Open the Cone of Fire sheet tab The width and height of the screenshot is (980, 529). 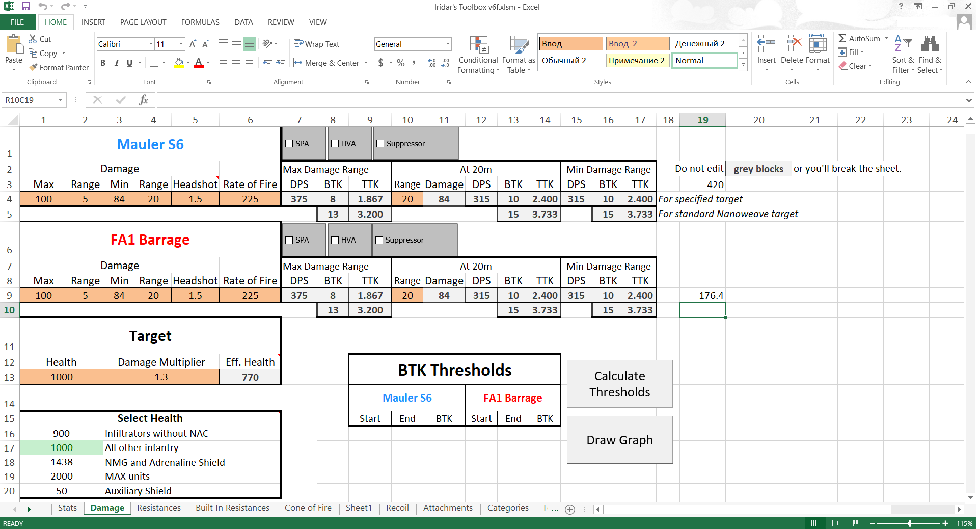[308, 508]
